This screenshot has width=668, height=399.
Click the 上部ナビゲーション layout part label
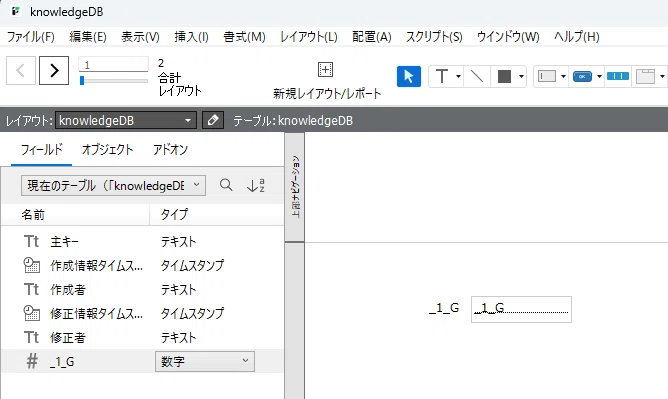click(x=295, y=187)
